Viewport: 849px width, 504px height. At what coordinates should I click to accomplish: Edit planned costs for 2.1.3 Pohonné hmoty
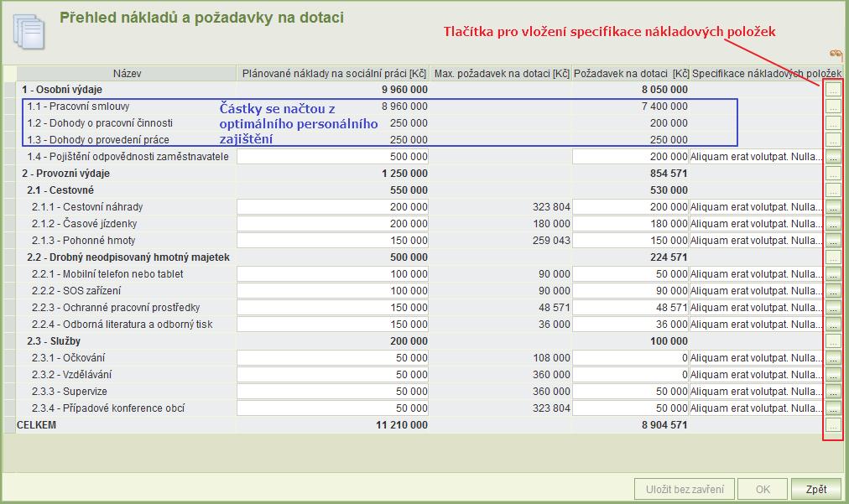[x=332, y=241]
